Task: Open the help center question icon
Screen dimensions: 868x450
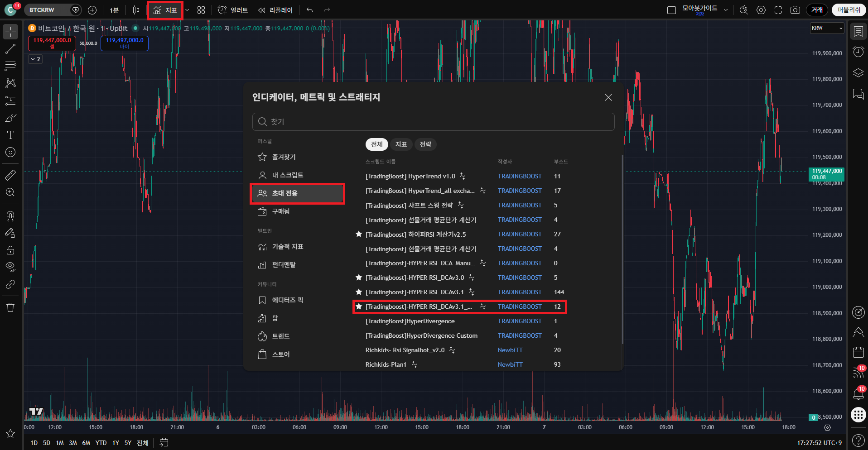Action: coord(858,440)
